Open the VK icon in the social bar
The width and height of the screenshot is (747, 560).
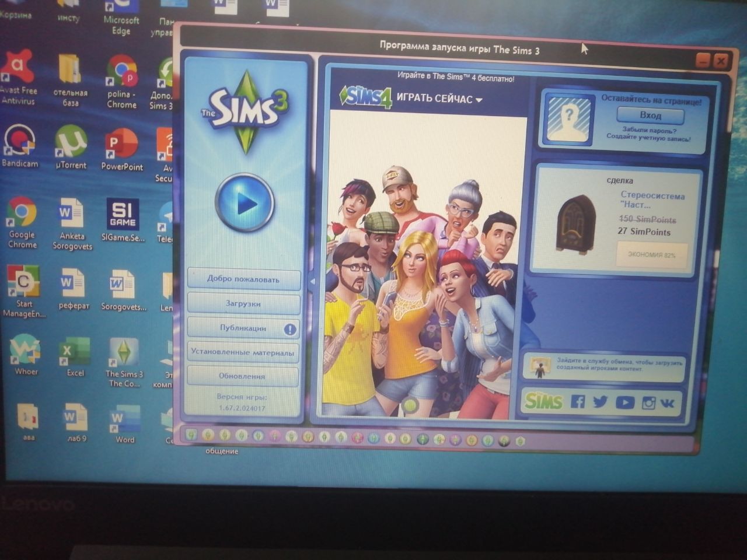point(668,403)
